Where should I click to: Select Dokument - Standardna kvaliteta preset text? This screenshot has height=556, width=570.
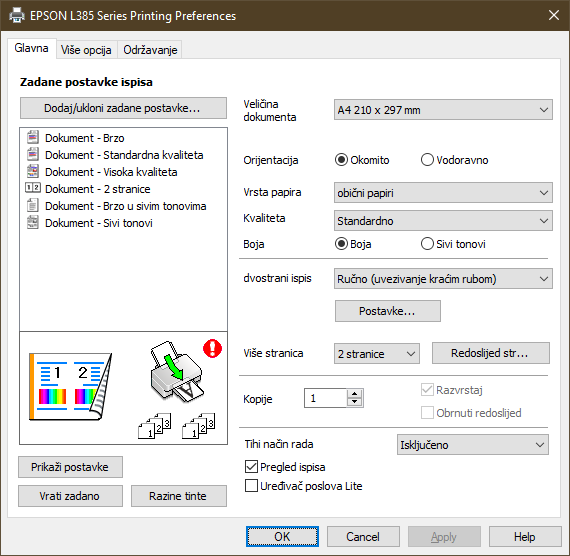[124, 155]
